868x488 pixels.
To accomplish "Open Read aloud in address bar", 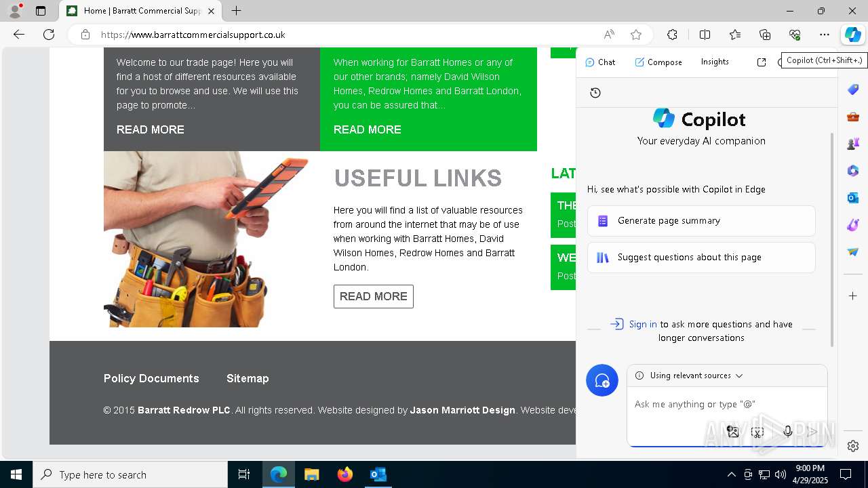I will (609, 35).
